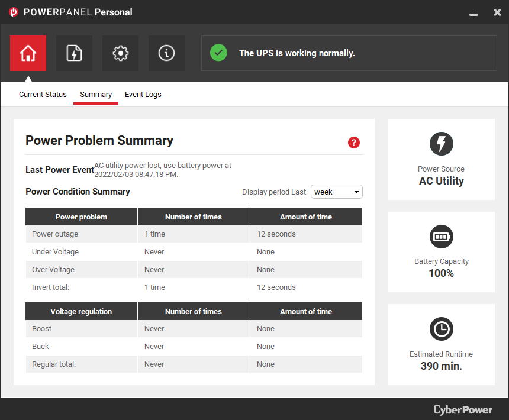
Task: Open the energy/power file section icon
Action: point(74,53)
